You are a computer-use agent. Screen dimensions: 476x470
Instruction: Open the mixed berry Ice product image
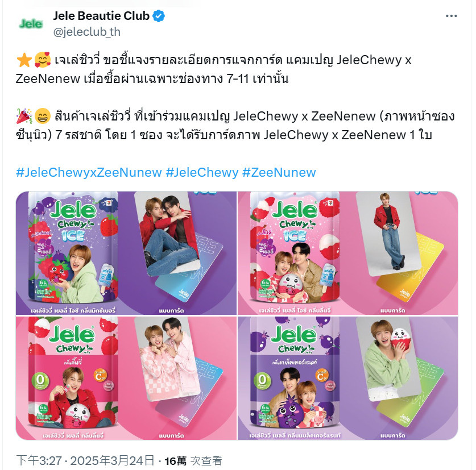tap(126, 253)
